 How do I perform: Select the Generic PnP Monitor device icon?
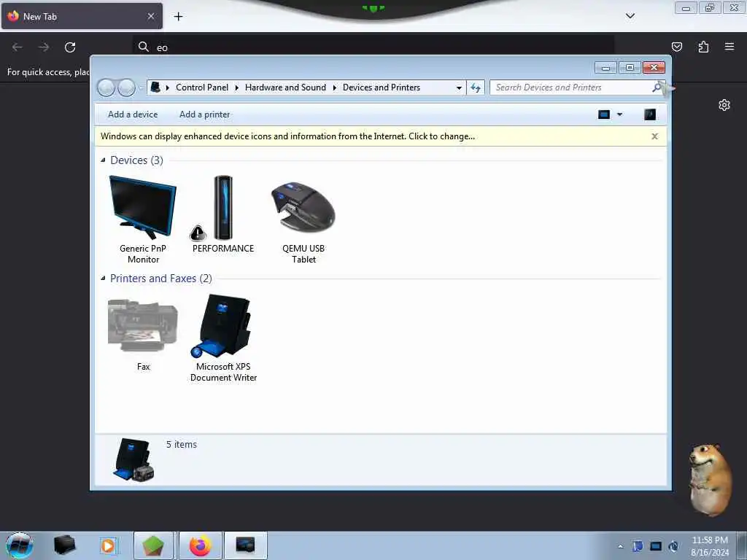[x=142, y=208]
